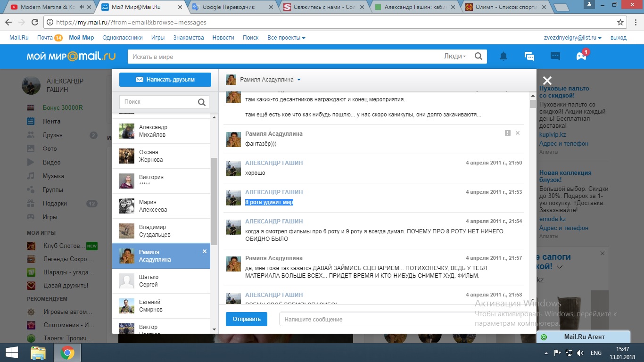Open the zvezdnyeigry@list.ru account dropdown
The image size is (644, 362).
coord(573,38)
